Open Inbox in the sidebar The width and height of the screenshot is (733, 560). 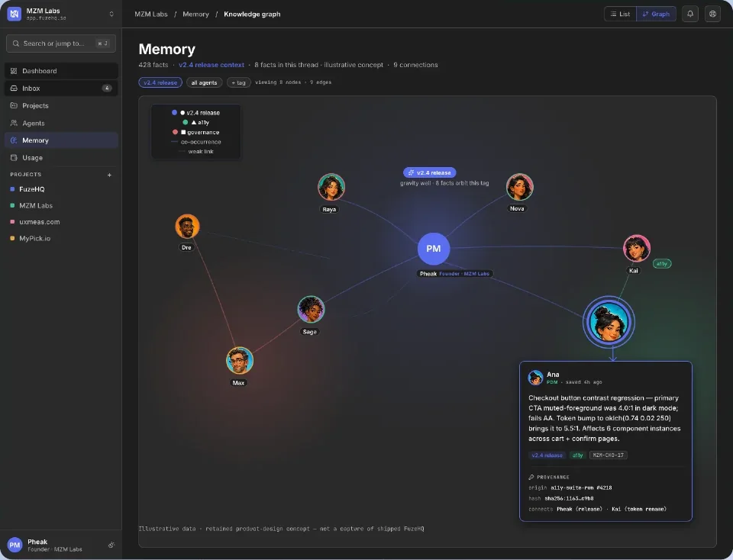click(x=61, y=89)
